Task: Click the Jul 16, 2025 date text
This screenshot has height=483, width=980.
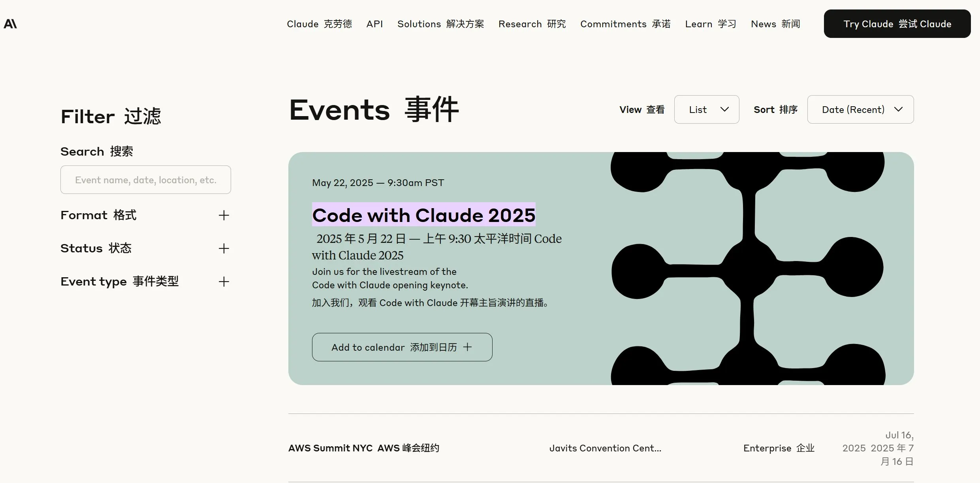Action: pyautogui.click(x=878, y=448)
